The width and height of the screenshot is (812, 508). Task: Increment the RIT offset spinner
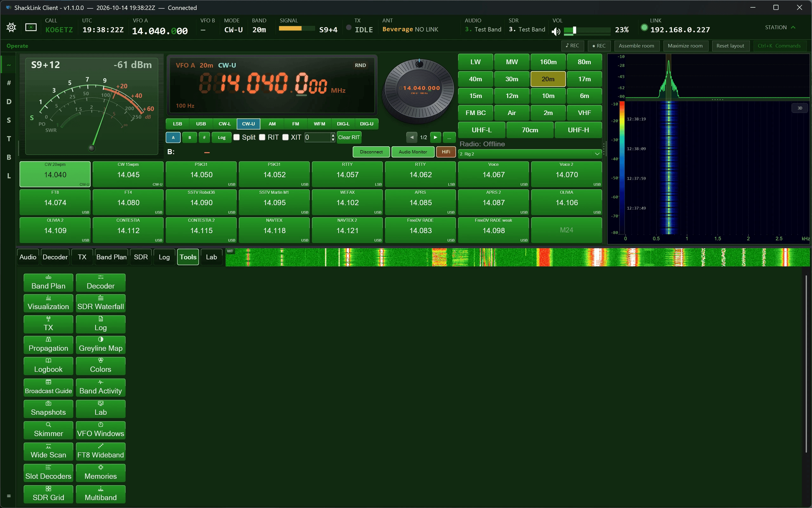tap(333, 135)
